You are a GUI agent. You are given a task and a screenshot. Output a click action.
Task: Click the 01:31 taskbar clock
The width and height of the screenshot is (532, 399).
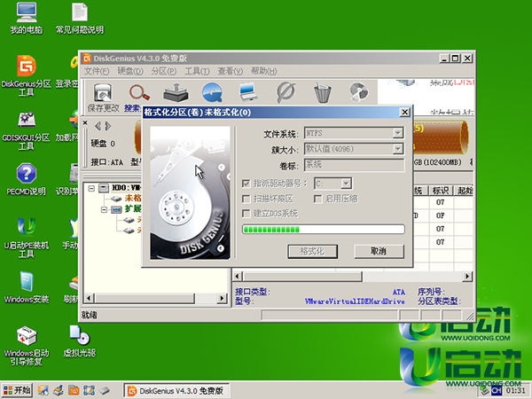516,391
